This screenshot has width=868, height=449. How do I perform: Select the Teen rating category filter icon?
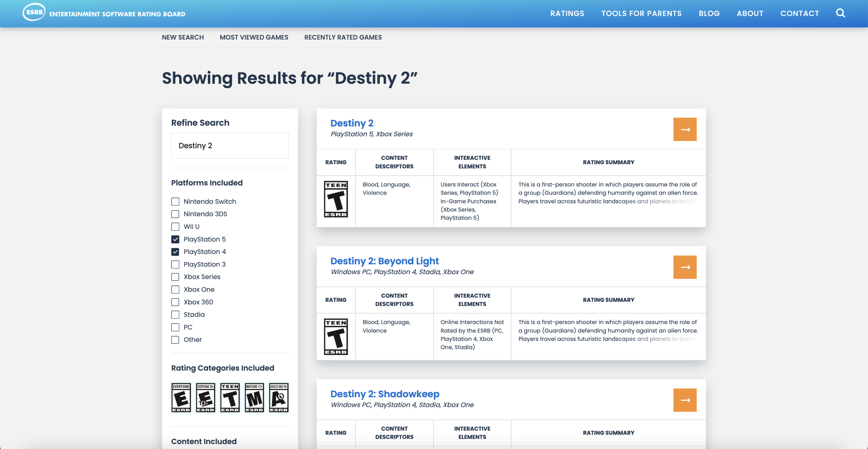(230, 398)
